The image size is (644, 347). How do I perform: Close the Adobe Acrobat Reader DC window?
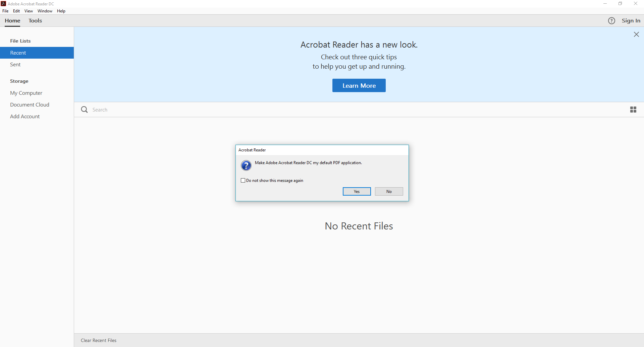coord(636,4)
